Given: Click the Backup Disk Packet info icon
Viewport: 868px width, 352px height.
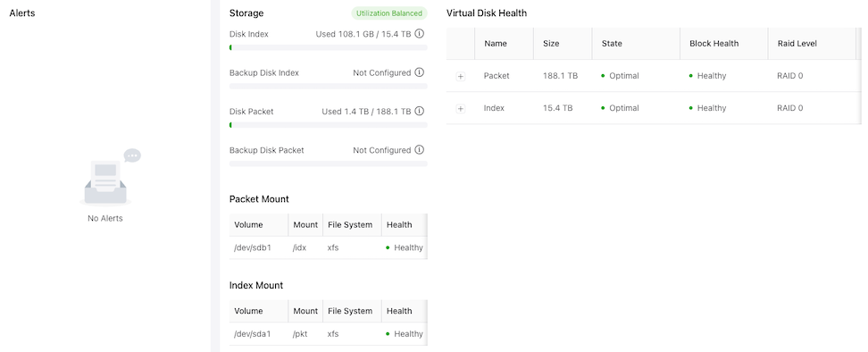Looking at the screenshot, I should pyautogui.click(x=420, y=150).
